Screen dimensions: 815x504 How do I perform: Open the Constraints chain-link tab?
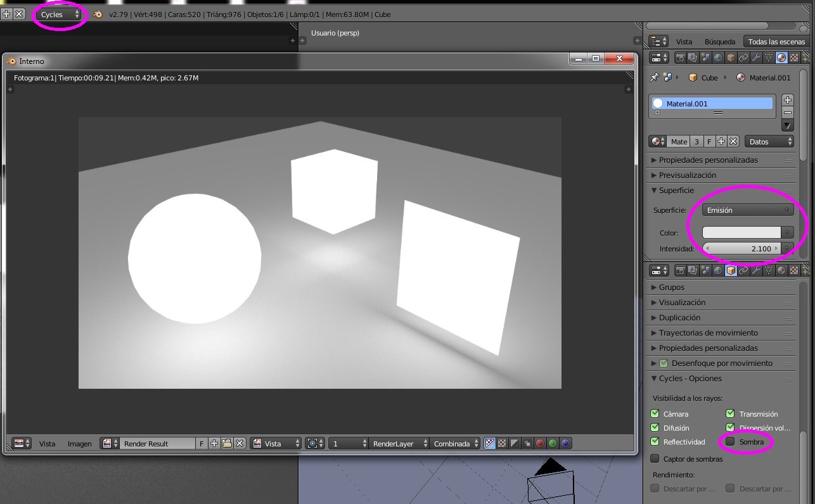pyautogui.click(x=743, y=58)
